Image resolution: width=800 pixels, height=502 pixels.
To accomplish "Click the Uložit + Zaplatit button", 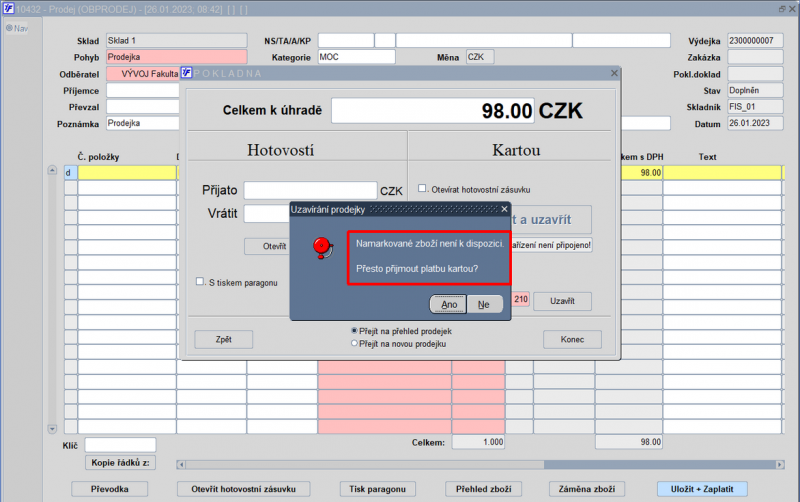I will [x=702, y=489].
